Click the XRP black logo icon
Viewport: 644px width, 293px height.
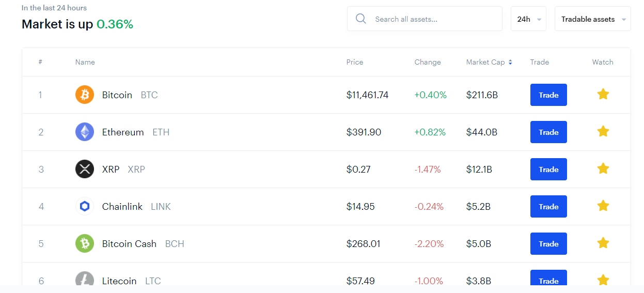pos(85,169)
